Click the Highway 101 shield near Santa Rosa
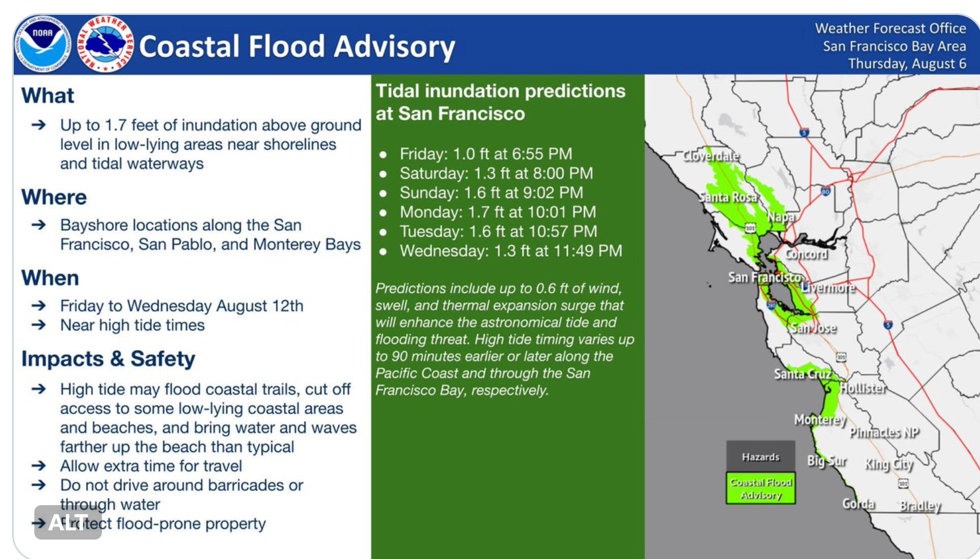The width and height of the screenshot is (980, 559). pos(750,227)
